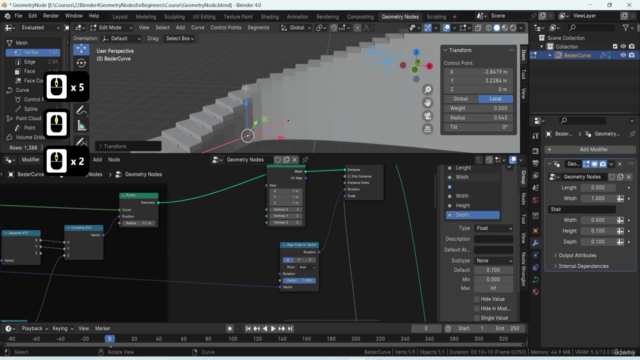Open Segments menu in viewport header
This screenshot has height=360, width=640.
click(x=258, y=28)
